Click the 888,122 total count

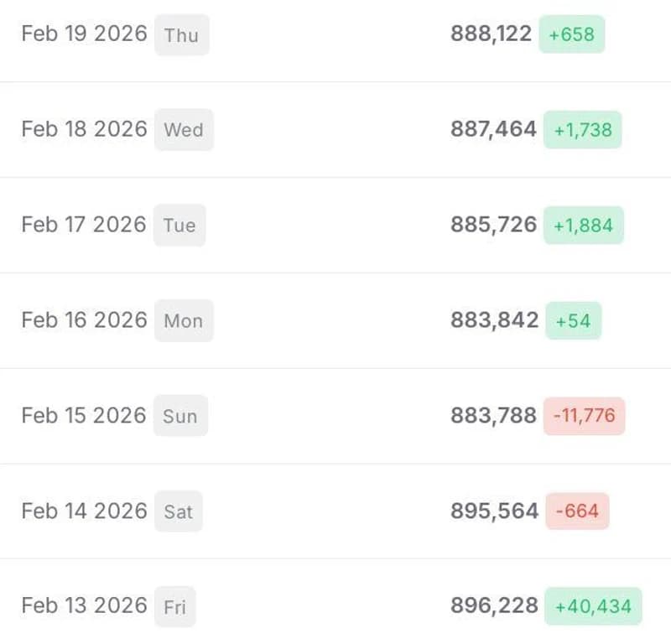(x=491, y=34)
